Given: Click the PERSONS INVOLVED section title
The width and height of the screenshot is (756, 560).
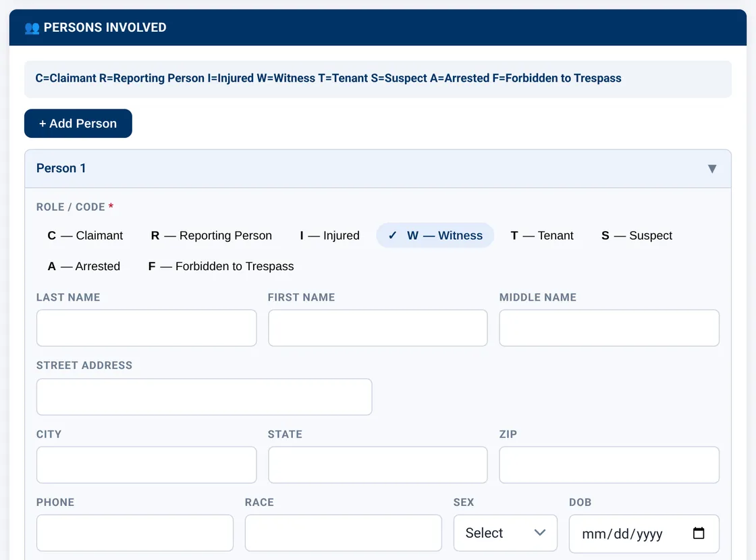Looking at the screenshot, I should click(105, 28).
